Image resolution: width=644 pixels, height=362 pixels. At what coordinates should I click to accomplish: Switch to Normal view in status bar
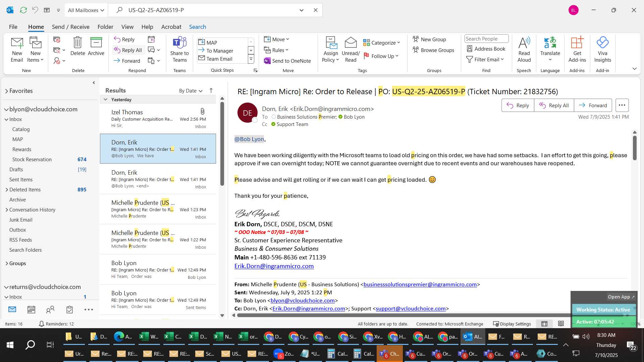coord(544,324)
